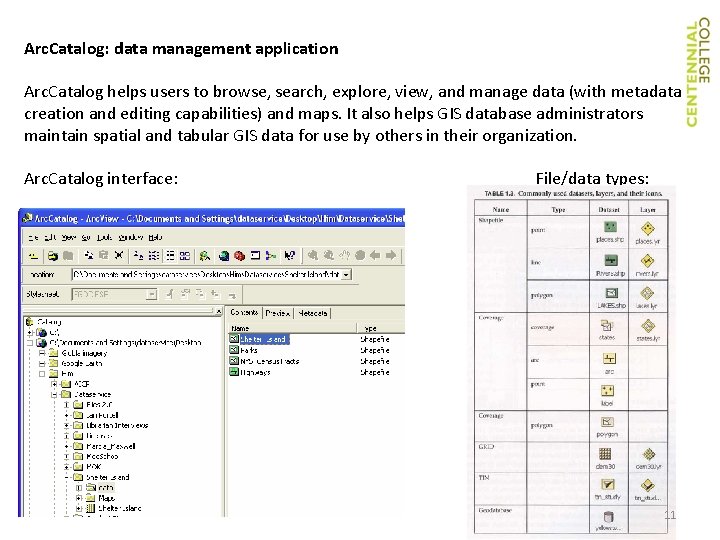The image size is (720, 540).
Task: Click the places.shp icon in the table
Action: [610, 227]
